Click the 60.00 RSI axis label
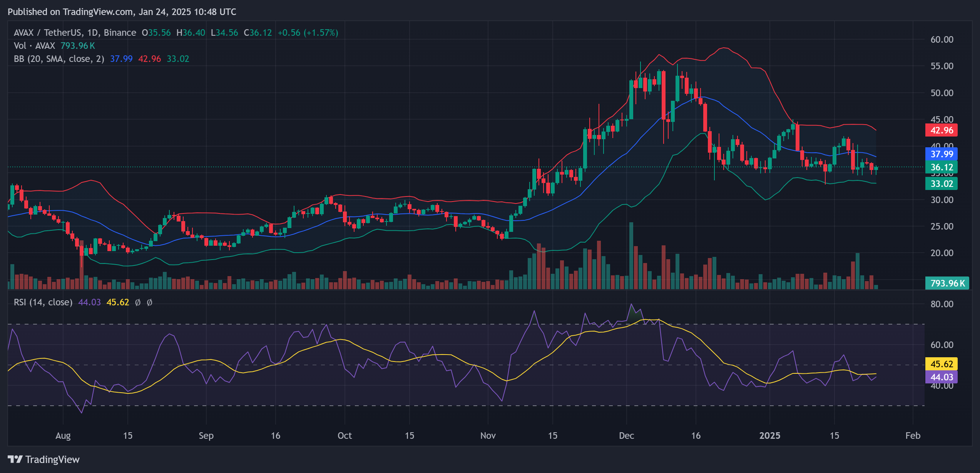 [x=942, y=345]
